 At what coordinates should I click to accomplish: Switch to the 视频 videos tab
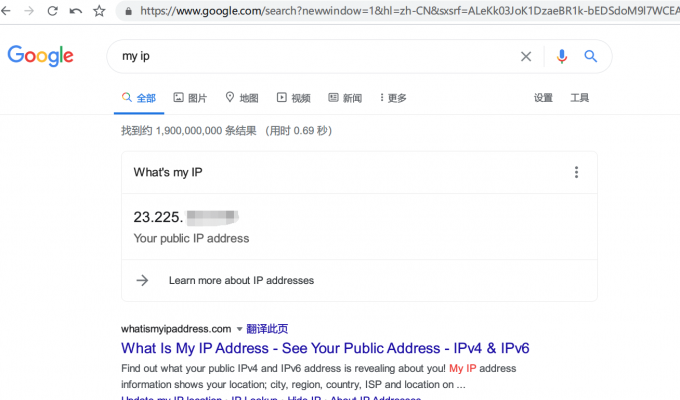(294, 98)
